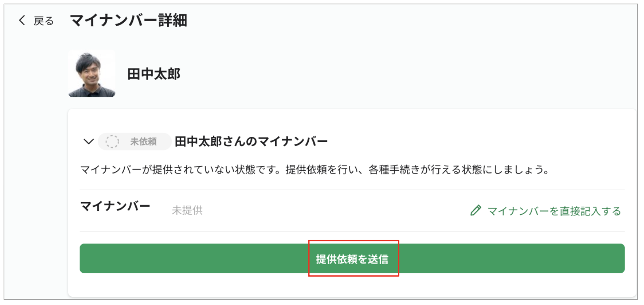This screenshot has width=644, height=305.
Task: Open 田中太郎's profile photo
Action: click(91, 74)
